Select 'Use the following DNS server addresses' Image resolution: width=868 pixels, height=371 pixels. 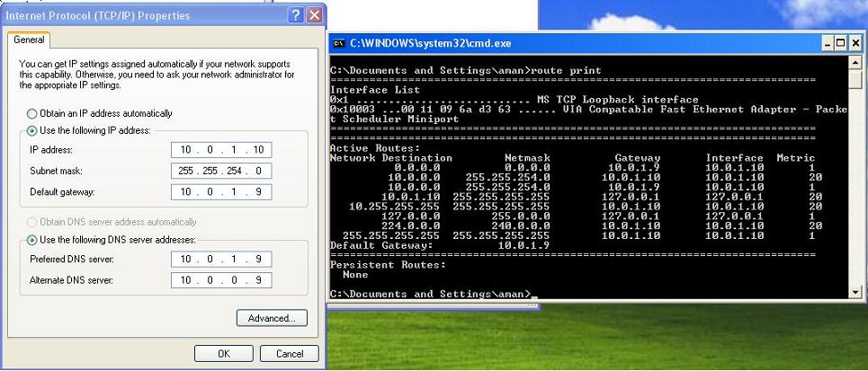[x=32, y=240]
